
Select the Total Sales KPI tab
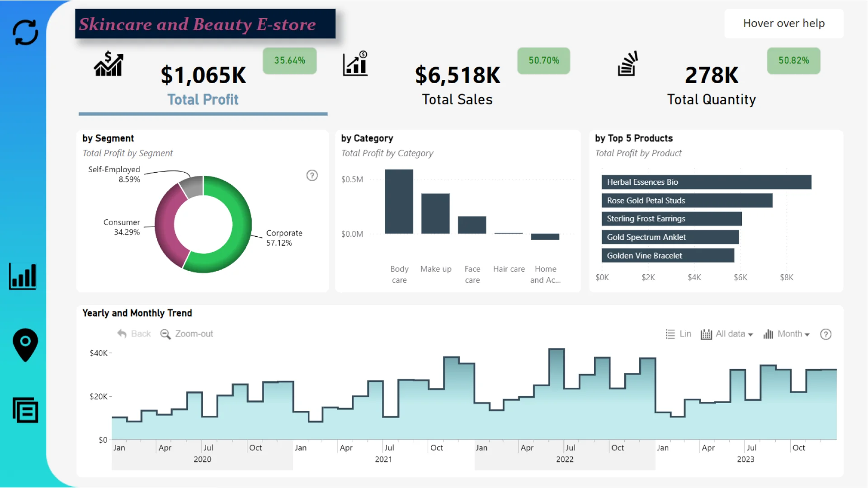[457, 100]
